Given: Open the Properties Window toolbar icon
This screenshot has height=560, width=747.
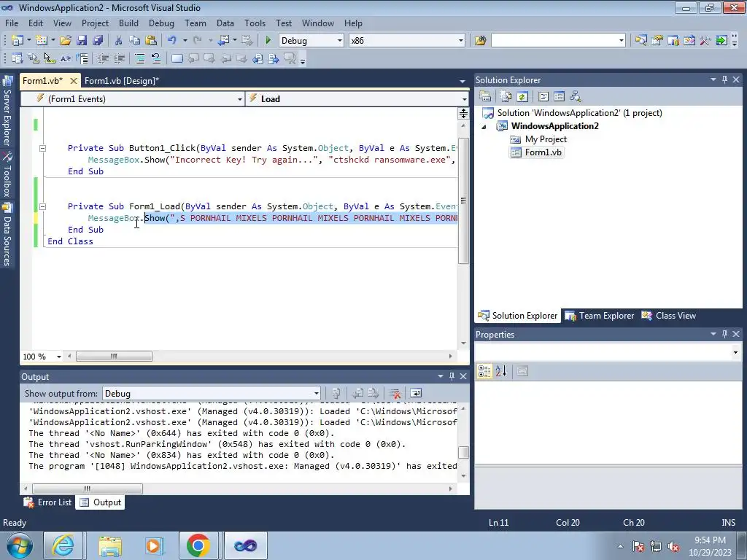Looking at the screenshot, I should [657, 41].
